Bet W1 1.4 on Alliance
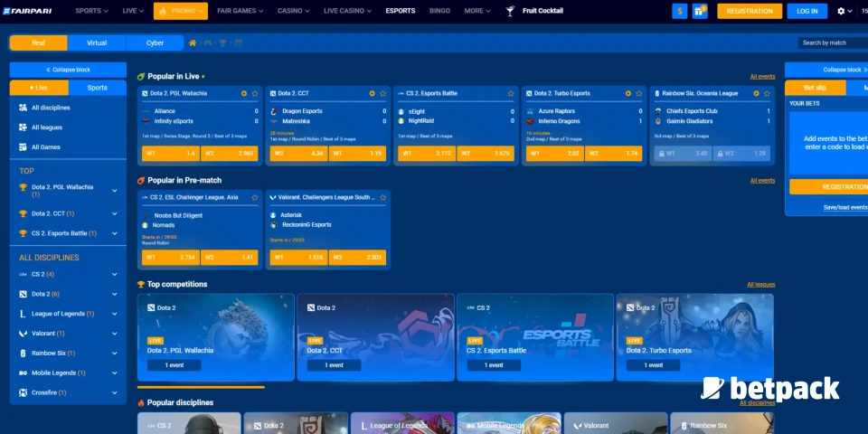Viewport: 868px width, 434px height. tap(171, 154)
